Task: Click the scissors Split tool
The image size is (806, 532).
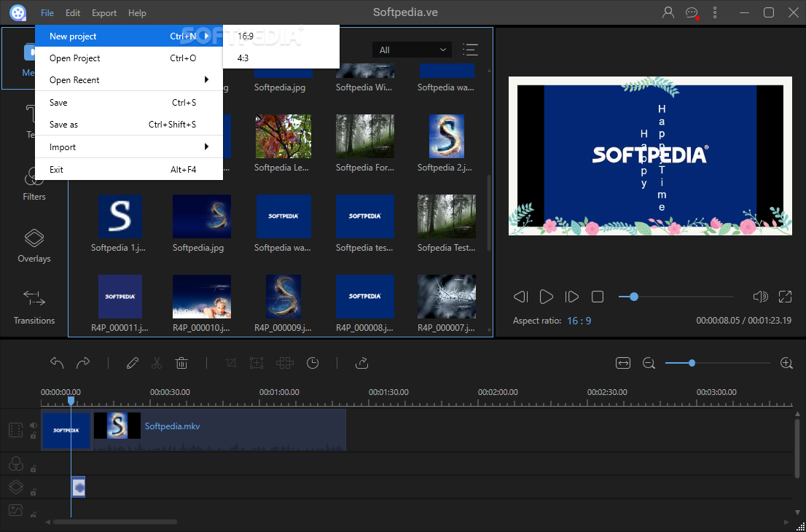Action: (x=157, y=363)
